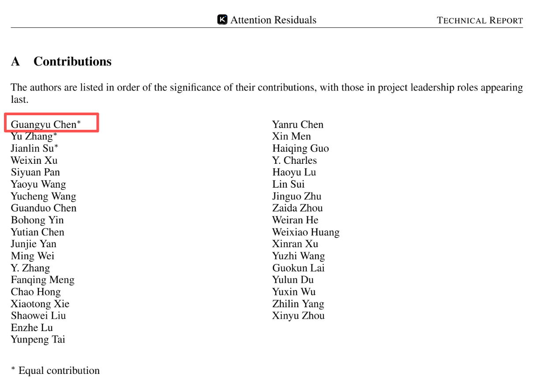Viewport: 533px width, 392px height.
Task: Click the Contributions section heading
Action: [x=72, y=61]
